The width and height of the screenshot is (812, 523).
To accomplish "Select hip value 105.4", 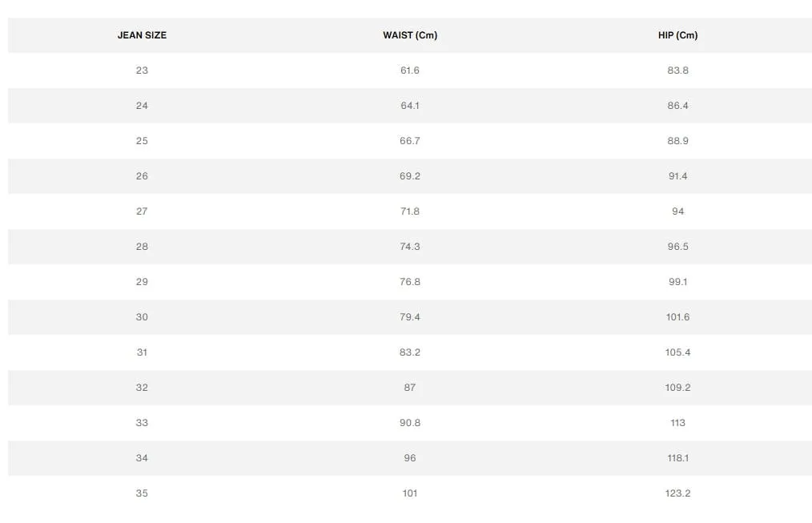I will coord(678,352).
